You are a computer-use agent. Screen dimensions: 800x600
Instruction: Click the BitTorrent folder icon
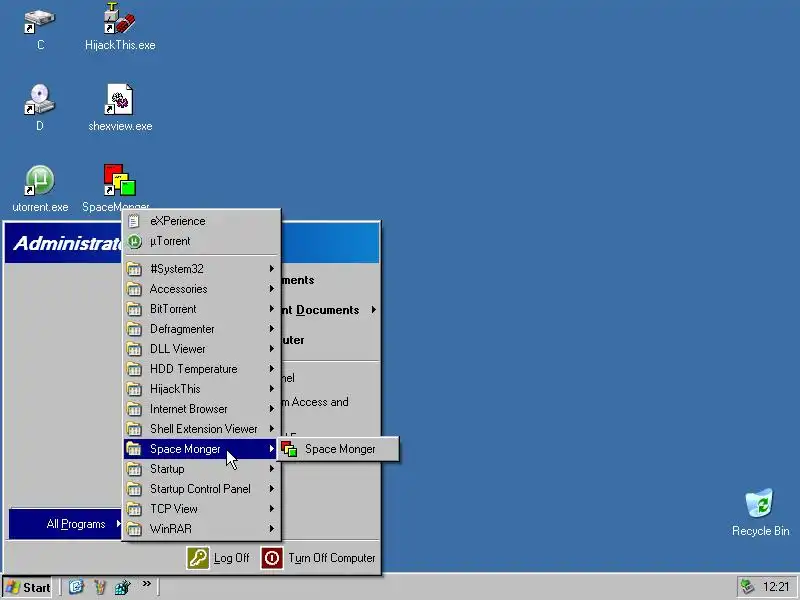point(134,309)
